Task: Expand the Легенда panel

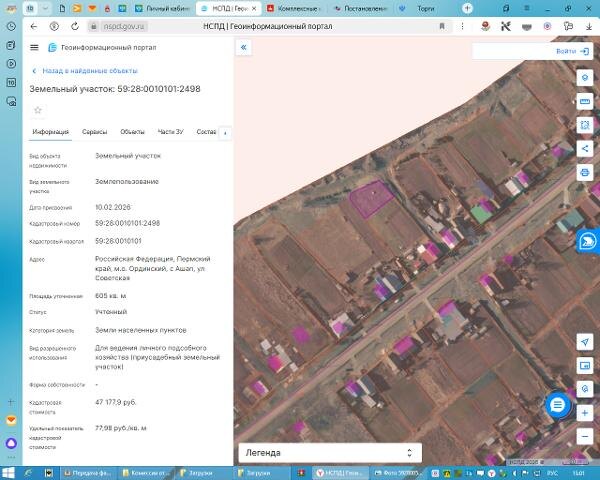Action: (330, 453)
